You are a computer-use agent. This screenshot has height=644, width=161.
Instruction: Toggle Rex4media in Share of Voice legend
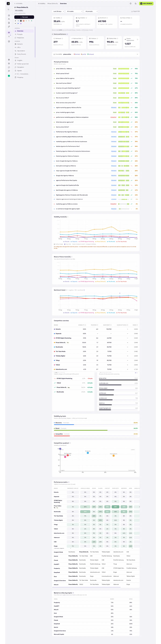coord(111,282)
